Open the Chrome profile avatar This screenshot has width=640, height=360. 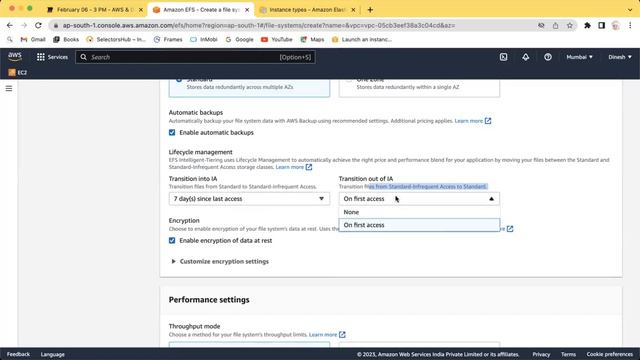click(616, 25)
